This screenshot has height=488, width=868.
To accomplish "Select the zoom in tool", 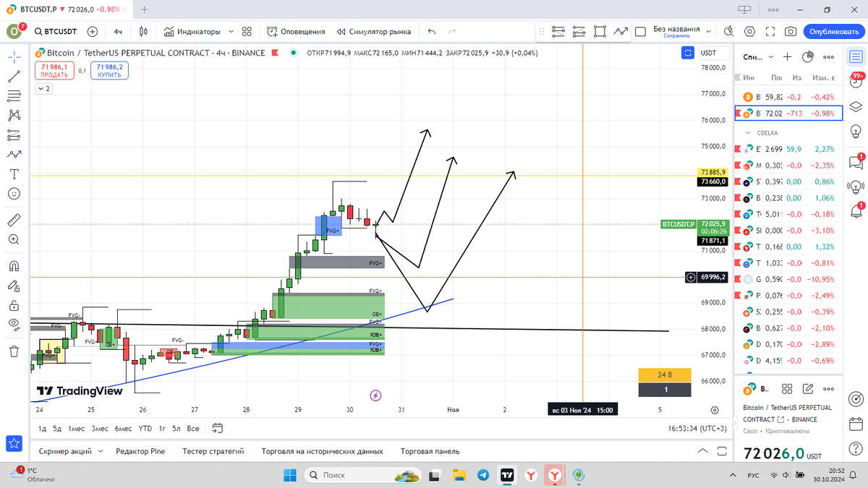I will (14, 240).
